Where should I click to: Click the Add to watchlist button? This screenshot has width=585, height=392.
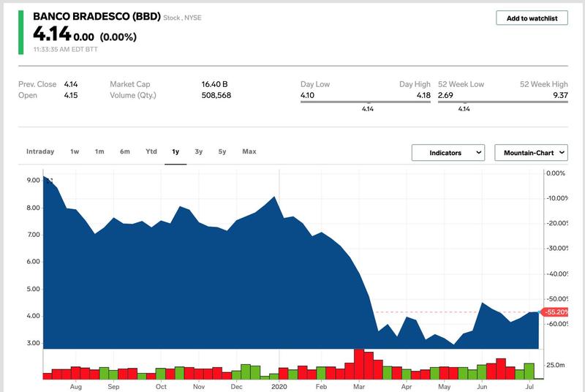coord(532,18)
